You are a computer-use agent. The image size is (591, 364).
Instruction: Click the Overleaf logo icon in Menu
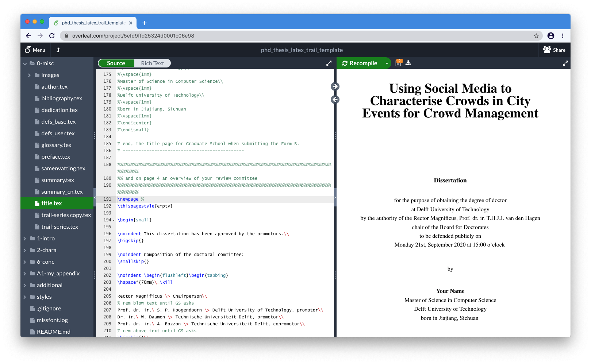[x=28, y=50]
